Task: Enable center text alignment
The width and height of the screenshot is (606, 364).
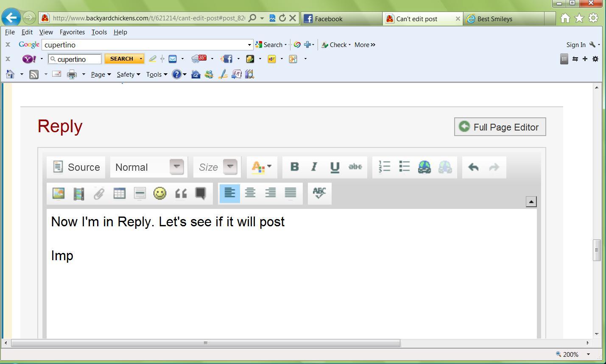Action: [250, 193]
